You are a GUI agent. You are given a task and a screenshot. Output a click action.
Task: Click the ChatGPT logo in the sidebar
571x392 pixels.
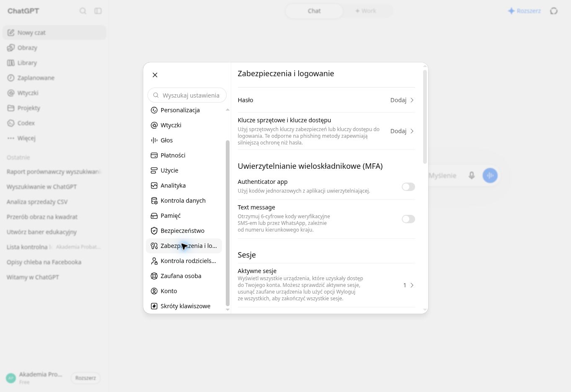(x=23, y=11)
